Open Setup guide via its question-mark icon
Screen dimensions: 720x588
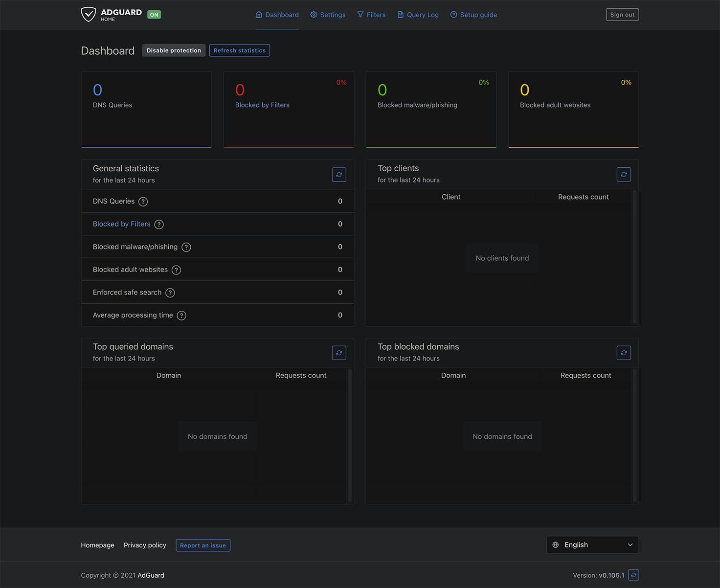click(453, 15)
